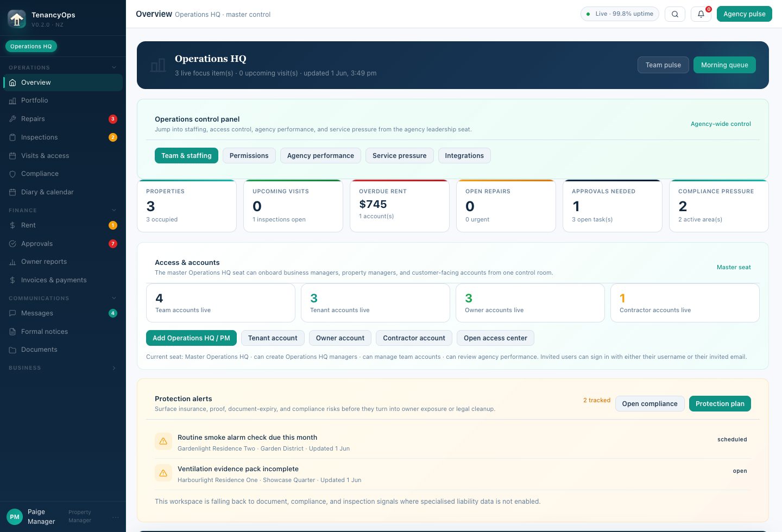782x532 pixels.
Task: Click the Agency pulse button
Action: tap(745, 14)
